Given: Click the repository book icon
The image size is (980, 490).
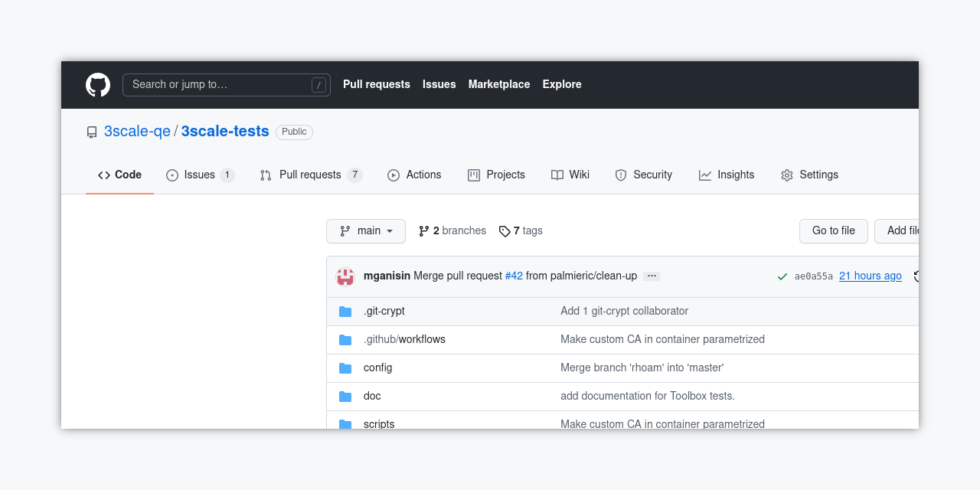Looking at the screenshot, I should [92, 132].
